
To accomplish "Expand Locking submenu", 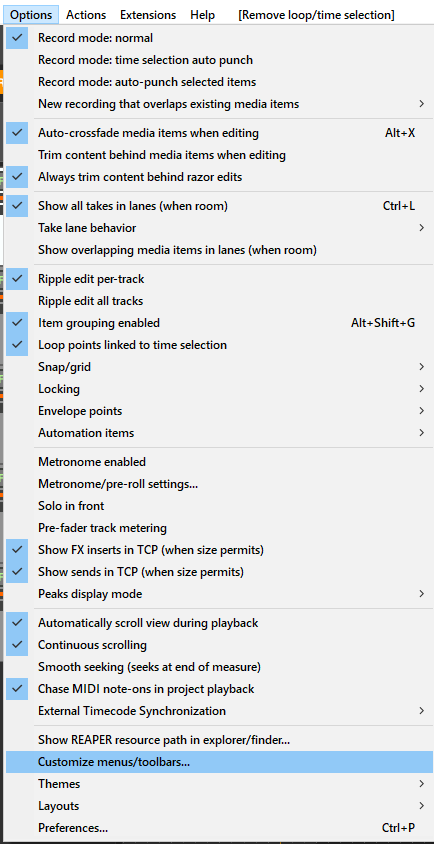I will [x=219, y=389].
